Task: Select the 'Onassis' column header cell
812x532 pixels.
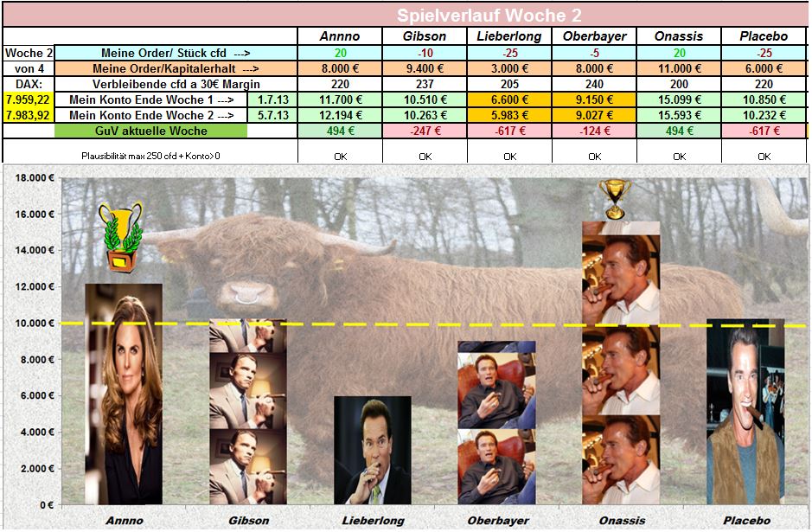Action: click(x=679, y=36)
